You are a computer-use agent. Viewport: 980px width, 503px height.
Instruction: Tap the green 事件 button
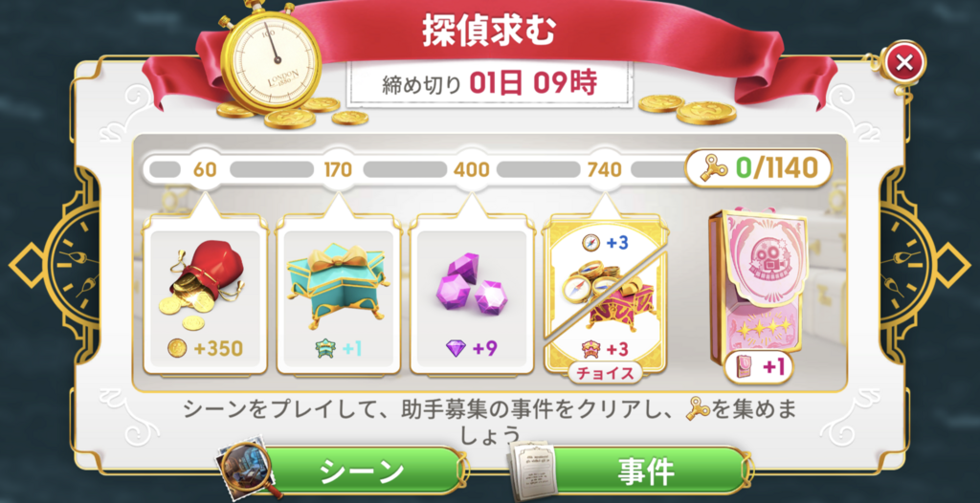pos(646,471)
